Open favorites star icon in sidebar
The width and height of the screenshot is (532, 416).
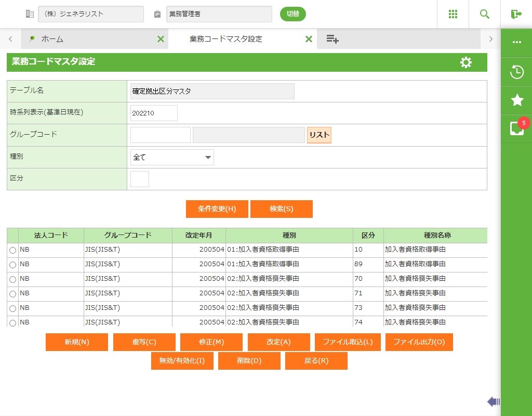click(517, 100)
